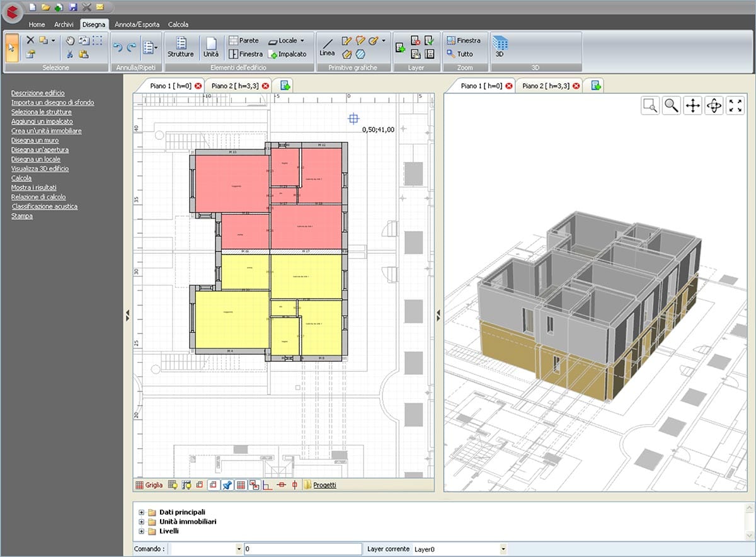Click the orbit rotate icon in 3D view
The image size is (756, 557).
tap(714, 106)
